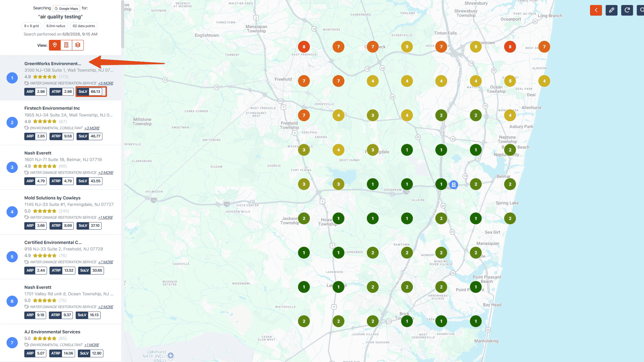Image resolution: width=644 pixels, height=362 pixels.
Task: Select rank 2 marker at Manasquan
Action: tap(476, 253)
